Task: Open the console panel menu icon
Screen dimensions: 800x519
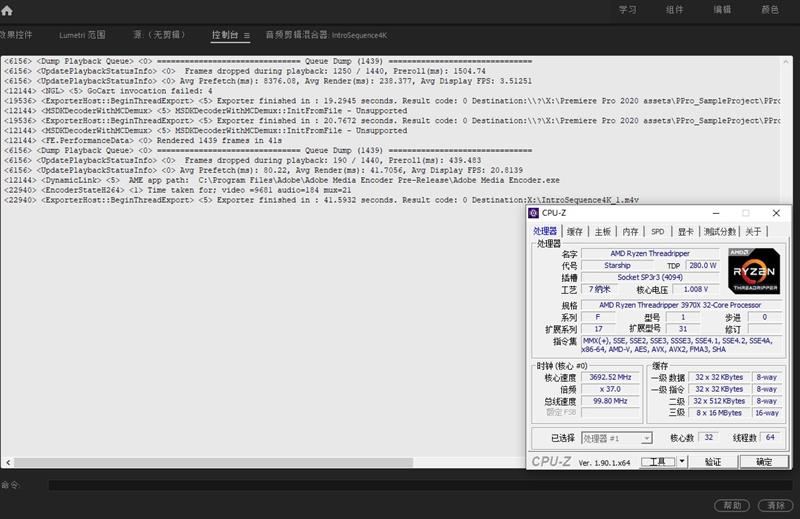Action: pyautogui.click(x=247, y=36)
